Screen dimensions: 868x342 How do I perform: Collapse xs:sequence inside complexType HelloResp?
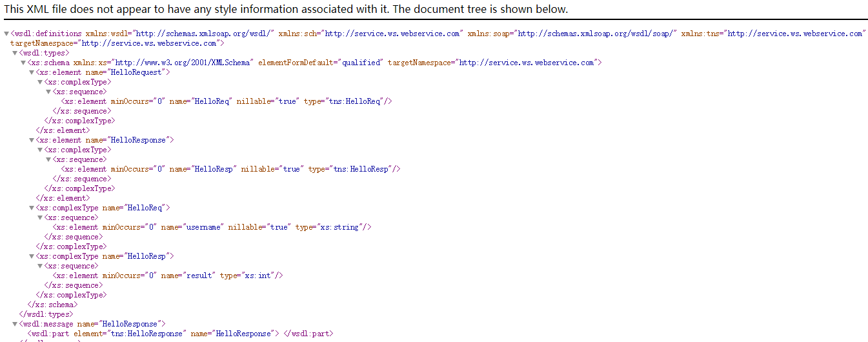click(40, 266)
